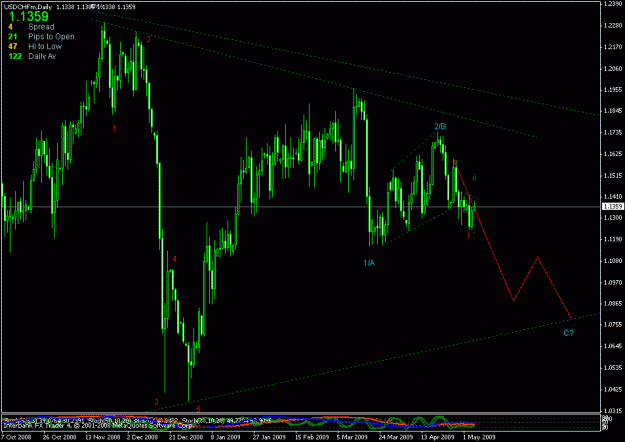Click the large green 1.1359 price readout

[x=28, y=16]
